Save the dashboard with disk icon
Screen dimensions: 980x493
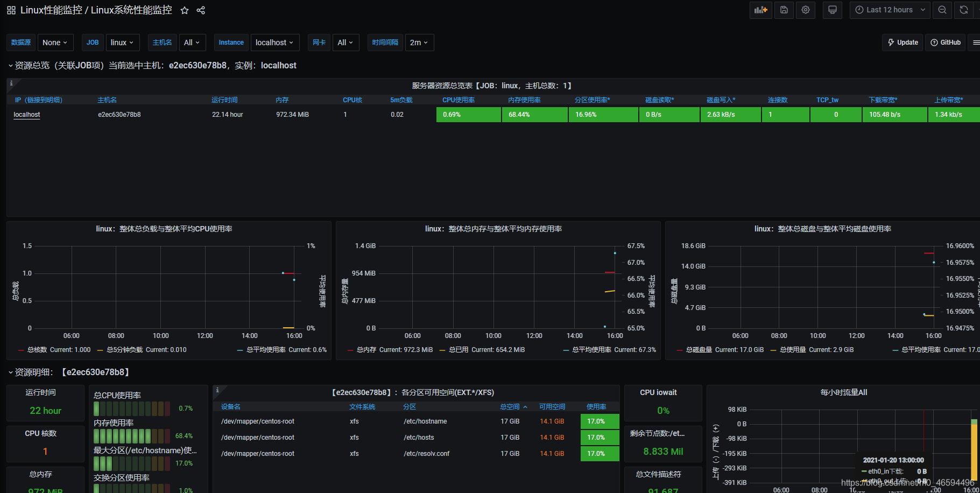click(784, 10)
